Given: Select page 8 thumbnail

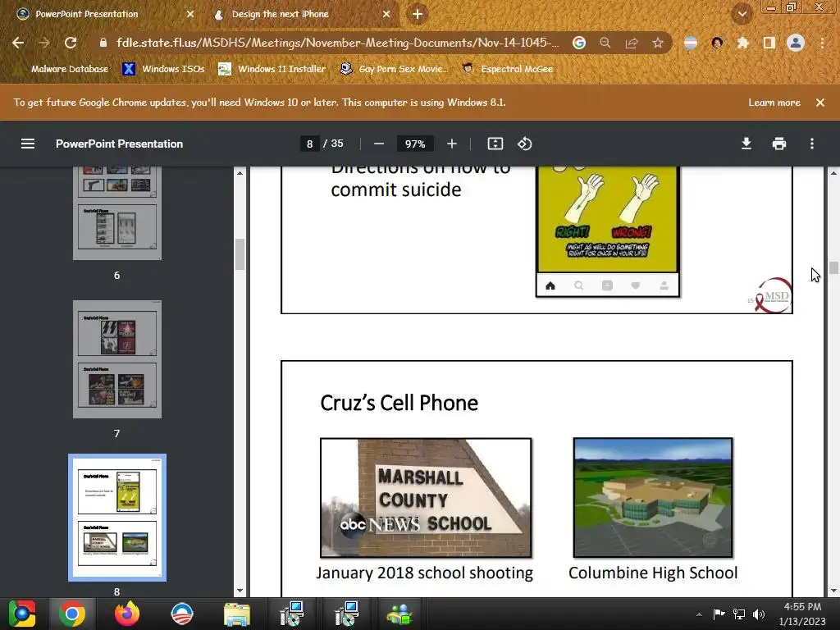Looking at the screenshot, I should (x=117, y=518).
